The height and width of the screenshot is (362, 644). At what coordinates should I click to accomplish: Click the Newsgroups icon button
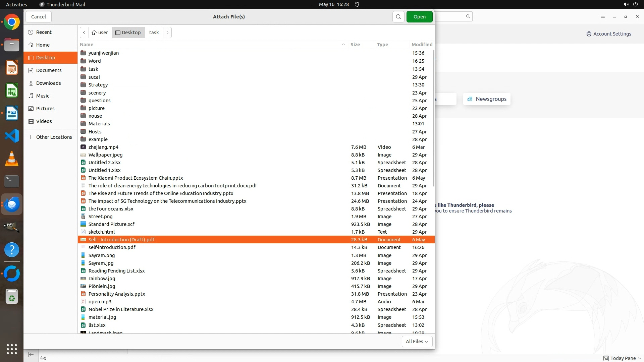click(x=470, y=99)
